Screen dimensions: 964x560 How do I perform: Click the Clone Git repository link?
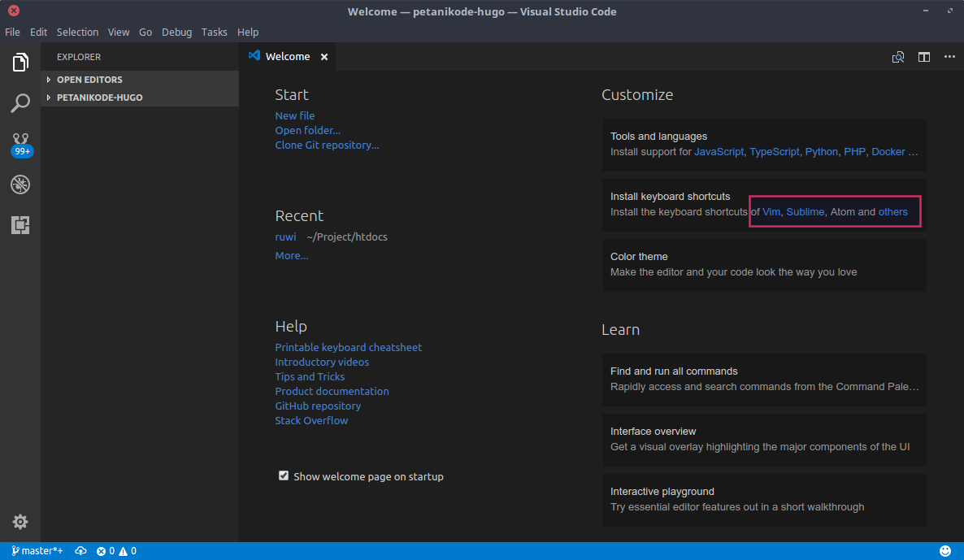(x=327, y=145)
